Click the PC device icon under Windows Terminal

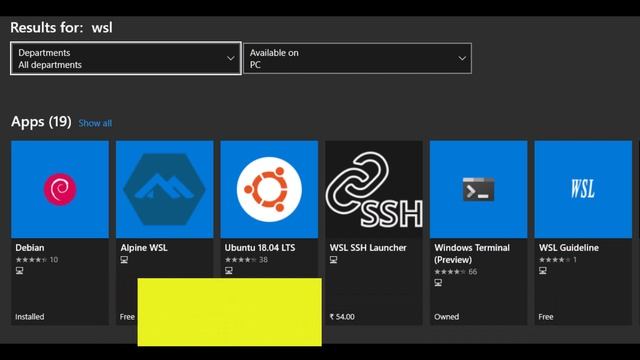[x=438, y=282]
